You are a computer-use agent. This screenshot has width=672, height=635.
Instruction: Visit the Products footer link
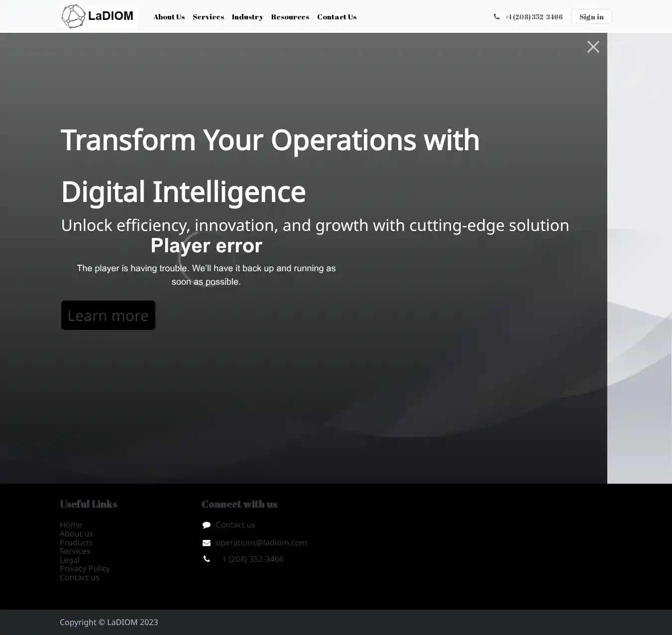coord(76,542)
